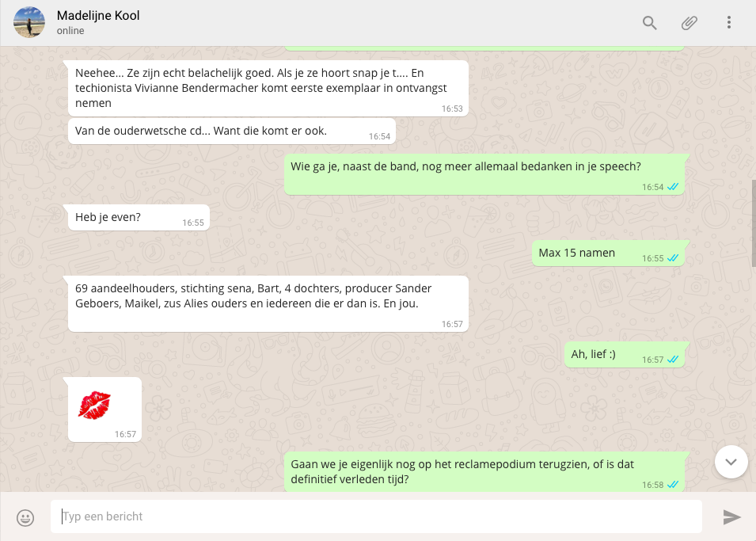Select message about the 'reclamepodium'
This screenshot has width=756, height=541.
(x=484, y=472)
